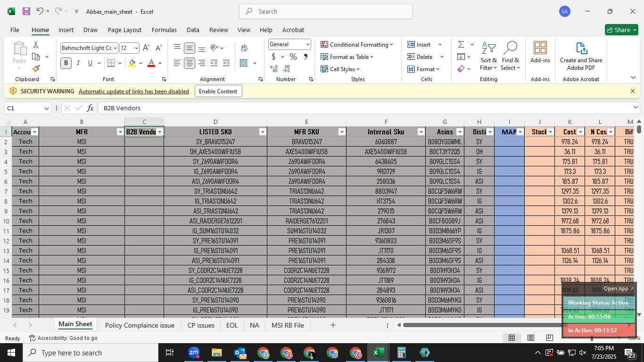Apply Comma Style number format
644x362 pixels.
pyautogui.click(x=305, y=57)
